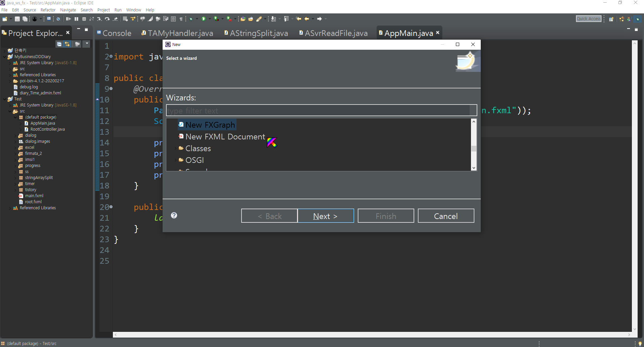Click the back navigation yellow arrow
This screenshot has width=644, height=347.
point(306,19)
